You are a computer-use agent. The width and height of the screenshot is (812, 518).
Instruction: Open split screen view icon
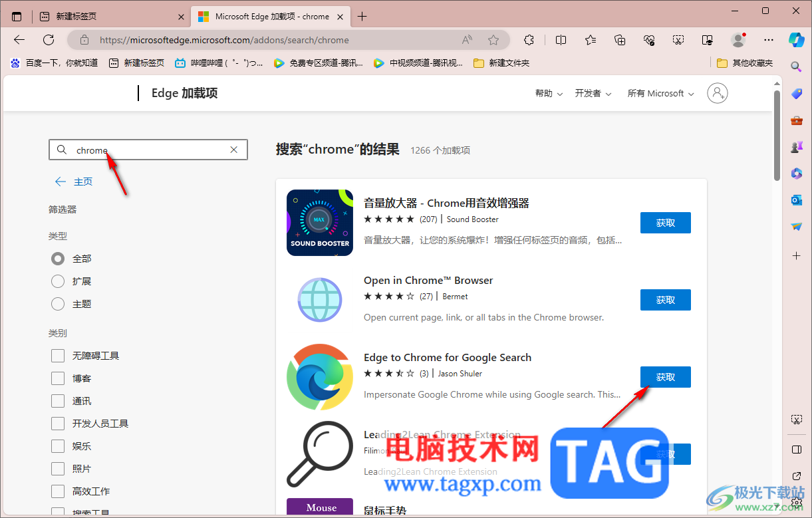coord(561,40)
